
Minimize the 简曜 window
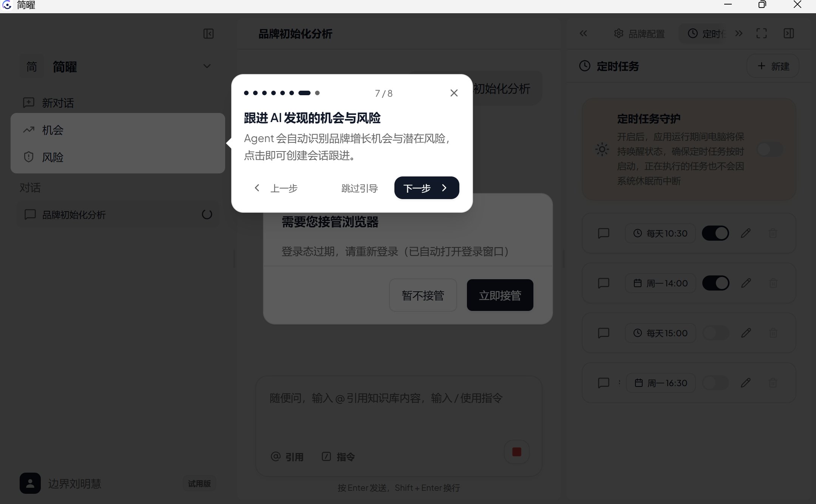[728, 5]
